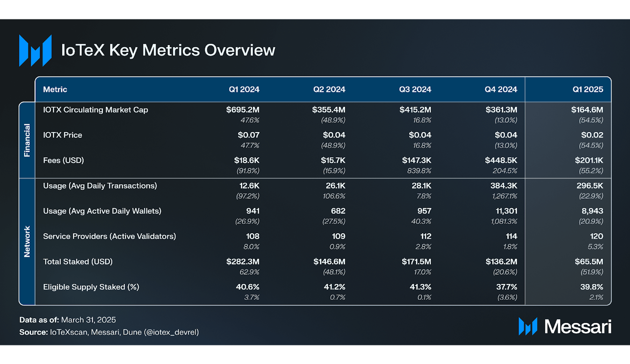The image size is (630, 364).
Task: Click the 'Eligible Supply Staked (%)' row label
Action: pyautogui.click(x=91, y=287)
